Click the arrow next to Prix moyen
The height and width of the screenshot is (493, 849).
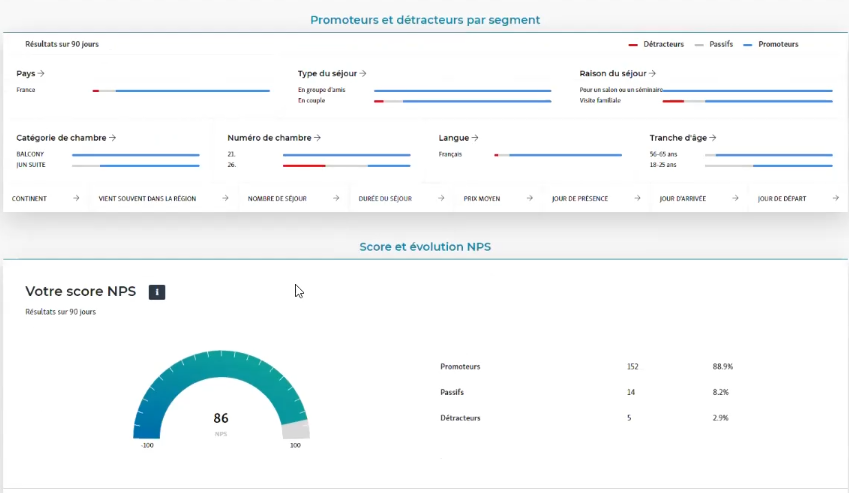[x=527, y=198]
